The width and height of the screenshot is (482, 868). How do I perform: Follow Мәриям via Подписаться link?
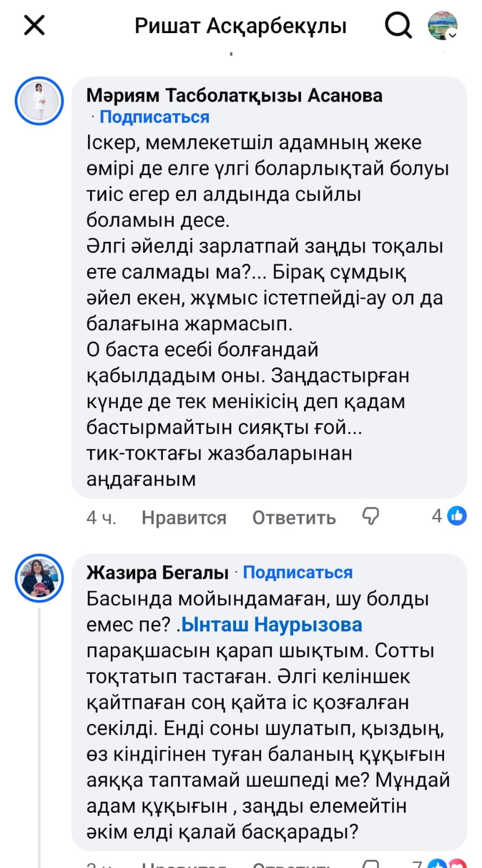(x=154, y=117)
